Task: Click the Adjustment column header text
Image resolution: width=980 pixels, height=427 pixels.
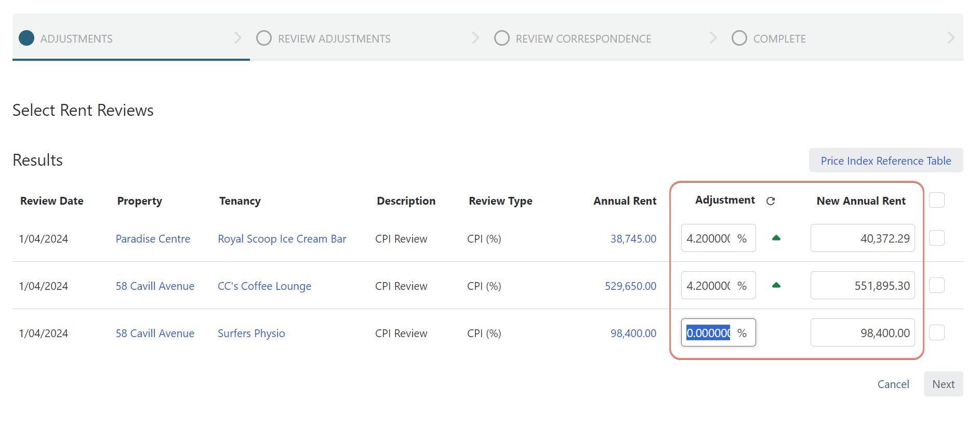Action: coord(725,200)
